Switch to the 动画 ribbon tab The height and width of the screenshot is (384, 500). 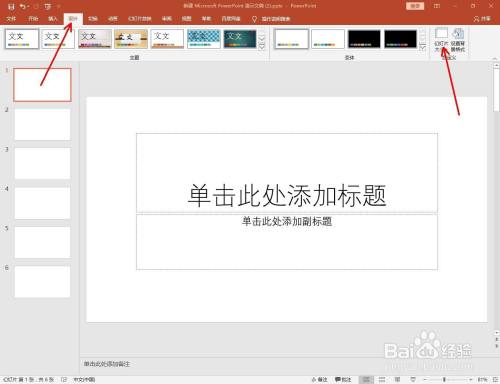click(x=113, y=19)
